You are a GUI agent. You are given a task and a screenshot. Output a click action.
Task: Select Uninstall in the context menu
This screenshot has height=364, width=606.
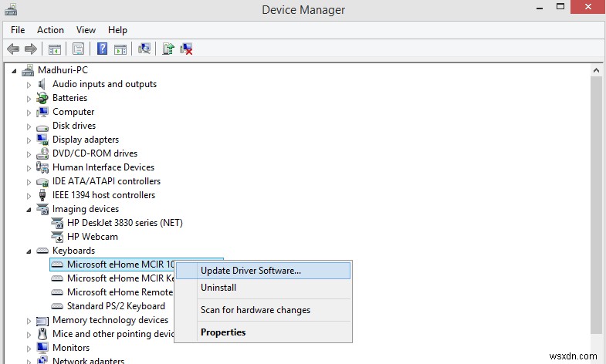(x=218, y=288)
